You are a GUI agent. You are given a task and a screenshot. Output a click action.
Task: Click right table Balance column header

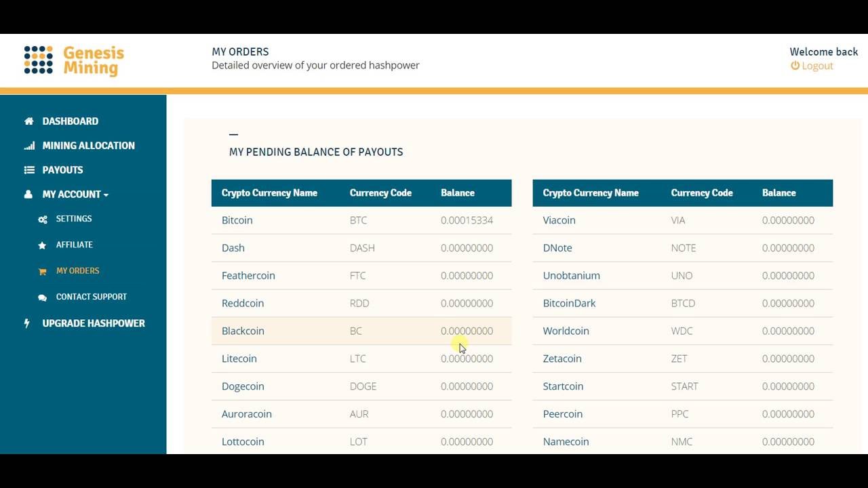[x=778, y=193]
